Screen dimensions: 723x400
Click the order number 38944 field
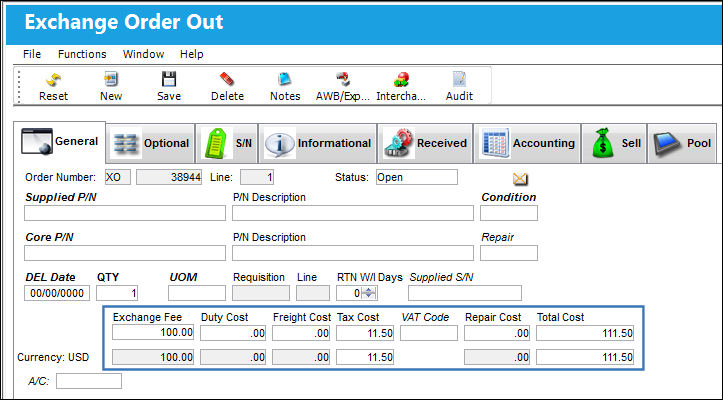click(169, 177)
